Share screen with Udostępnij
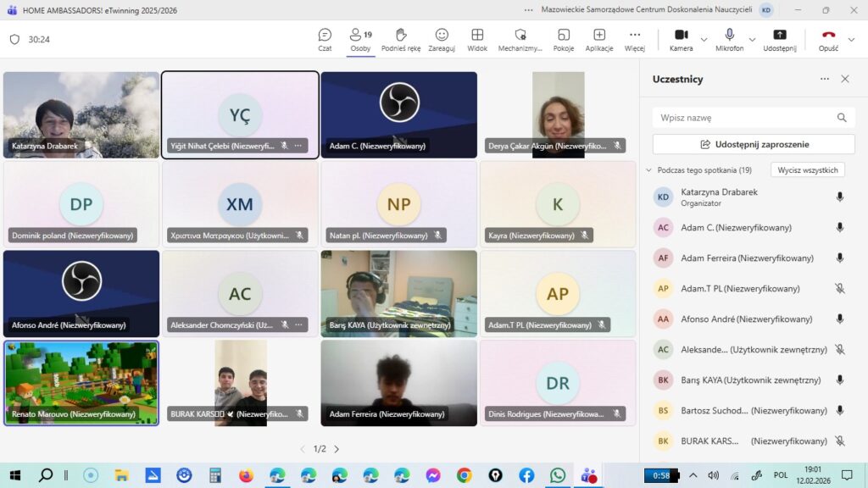The height and width of the screenshot is (488, 868). pyautogui.click(x=780, y=40)
